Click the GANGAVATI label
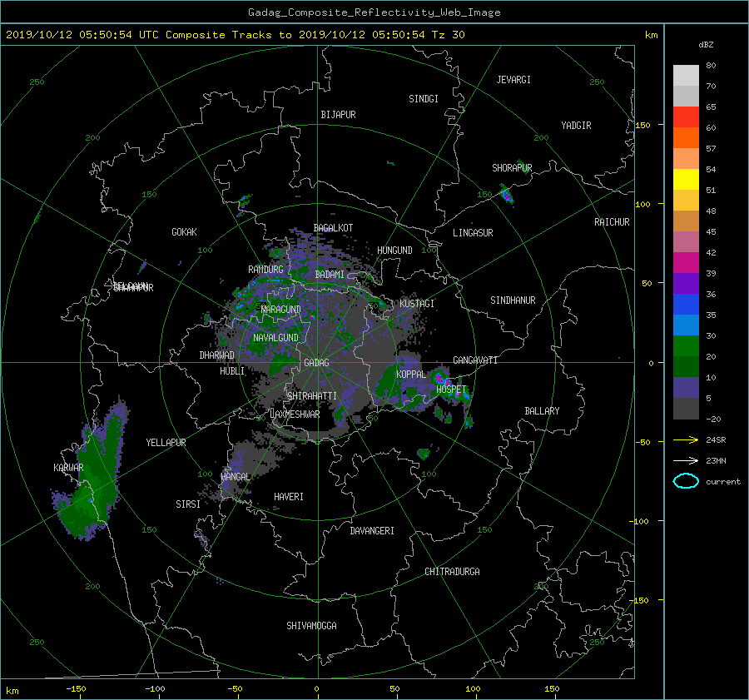The width and height of the screenshot is (749, 700). click(x=475, y=360)
